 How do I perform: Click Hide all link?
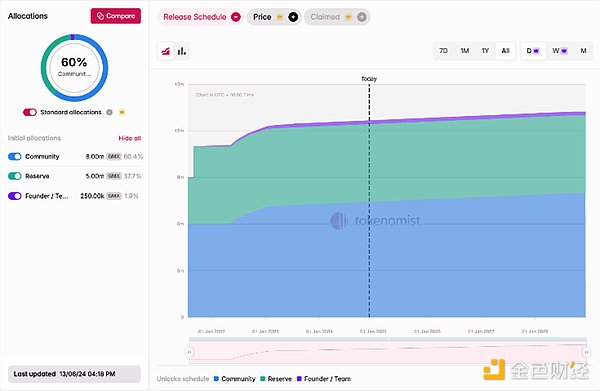pos(130,138)
